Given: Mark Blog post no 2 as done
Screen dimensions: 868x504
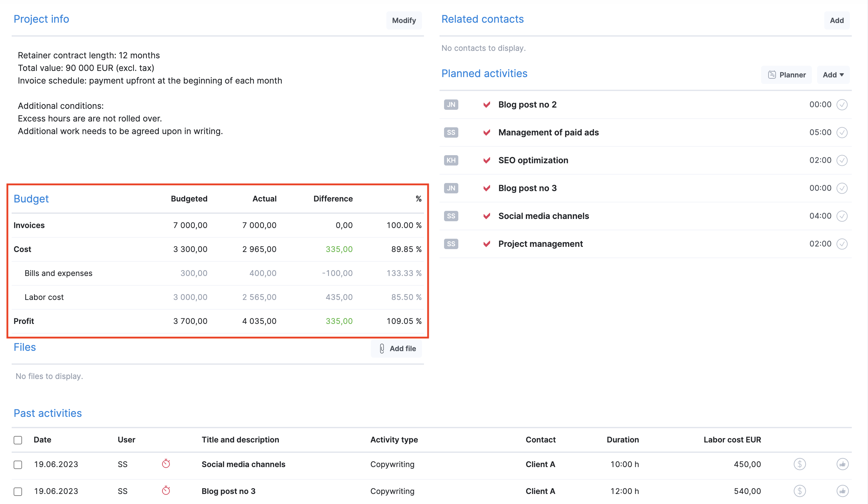Looking at the screenshot, I should point(842,105).
